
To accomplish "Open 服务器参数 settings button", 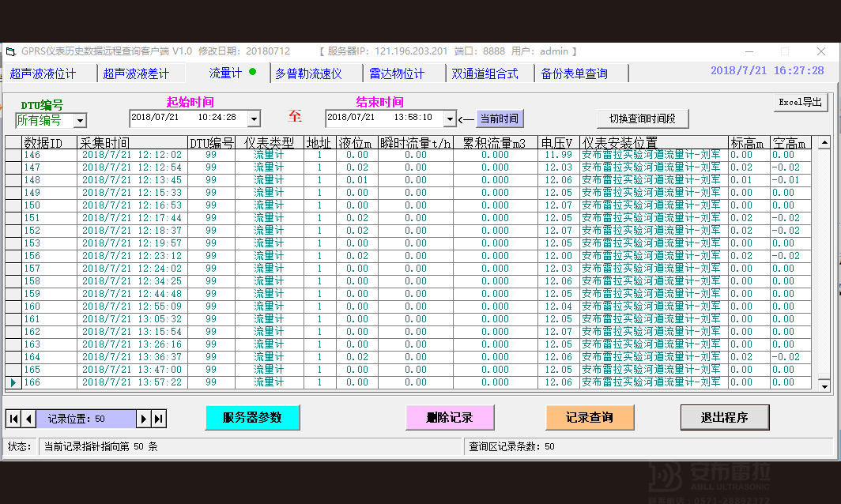I will click(252, 417).
